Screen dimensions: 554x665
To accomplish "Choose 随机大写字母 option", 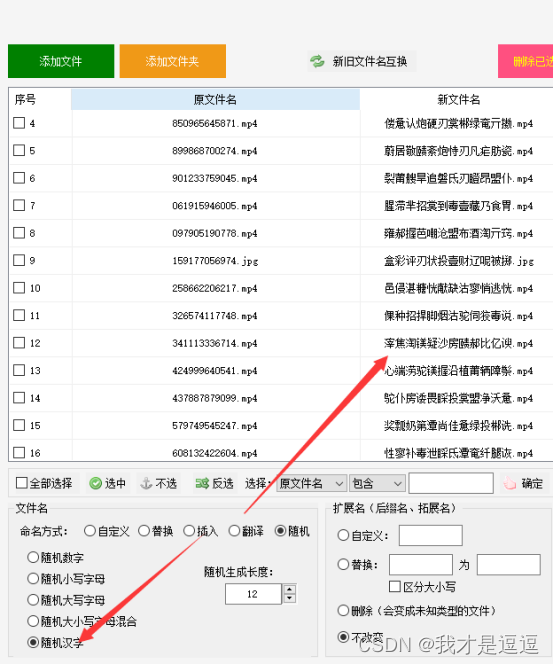I will (33, 600).
